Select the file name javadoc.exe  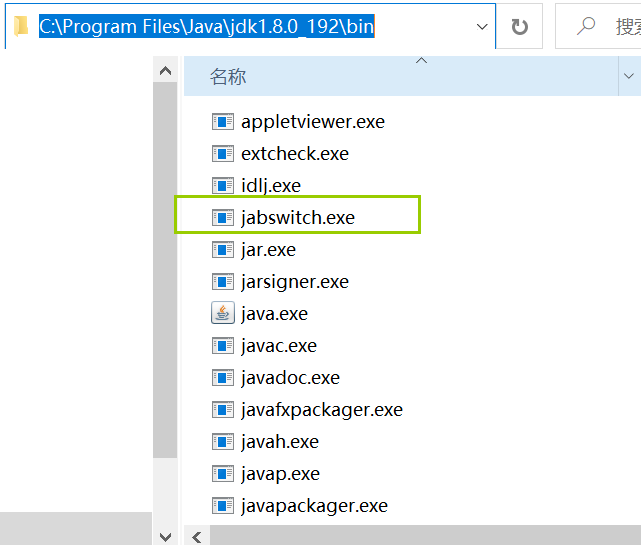pyautogui.click(x=290, y=378)
